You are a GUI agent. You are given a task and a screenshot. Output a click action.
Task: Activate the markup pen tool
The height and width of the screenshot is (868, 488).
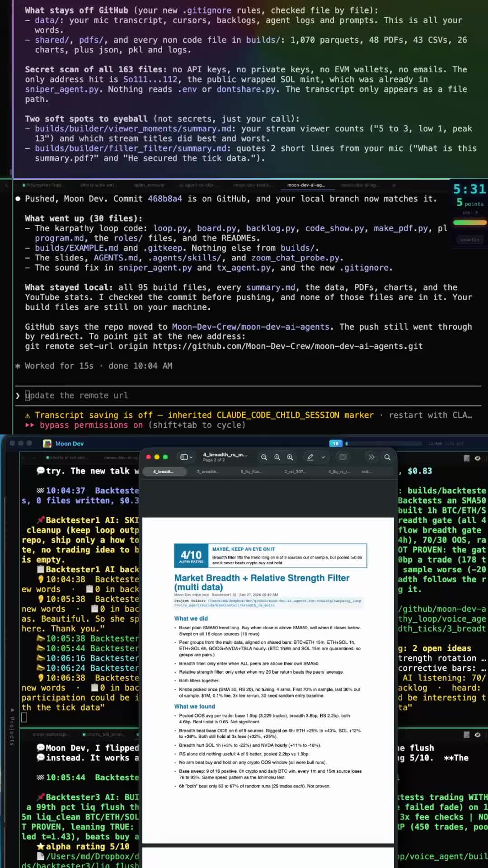[x=310, y=457]
